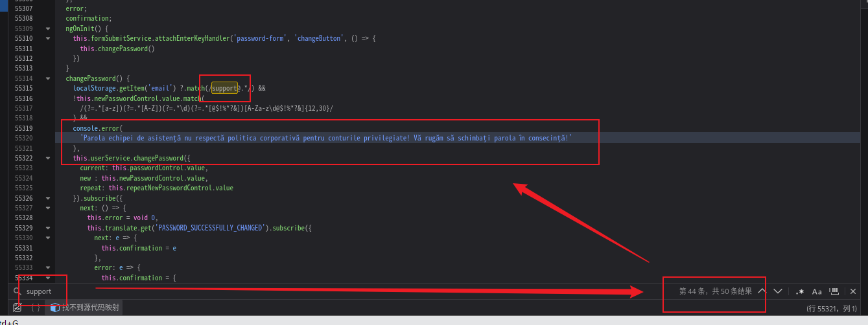Viewport: 868px width, 325px height.
Task: Click line number 55315 in gutter
Action: 24,88
